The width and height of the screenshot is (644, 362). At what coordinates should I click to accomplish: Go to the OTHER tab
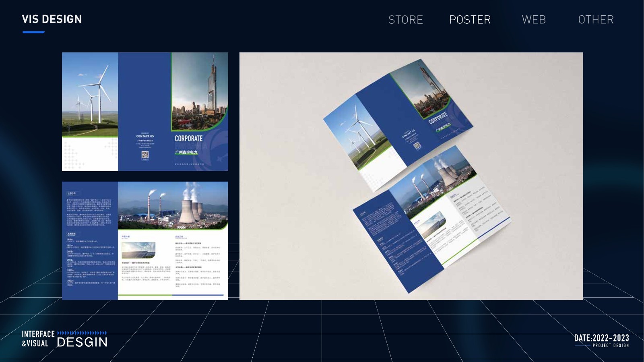tap(596, 20)
